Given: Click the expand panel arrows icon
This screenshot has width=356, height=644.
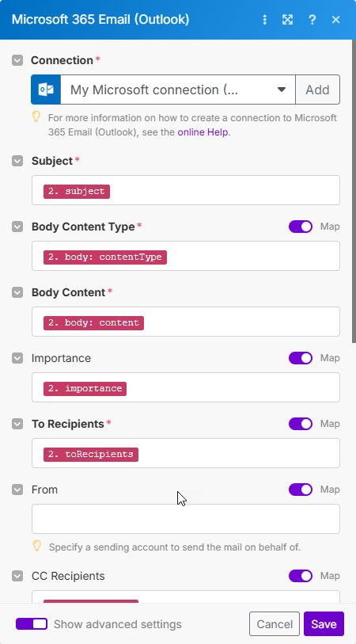Looking at the screenshot, I should pyautogui.click(x=287, y=19).
